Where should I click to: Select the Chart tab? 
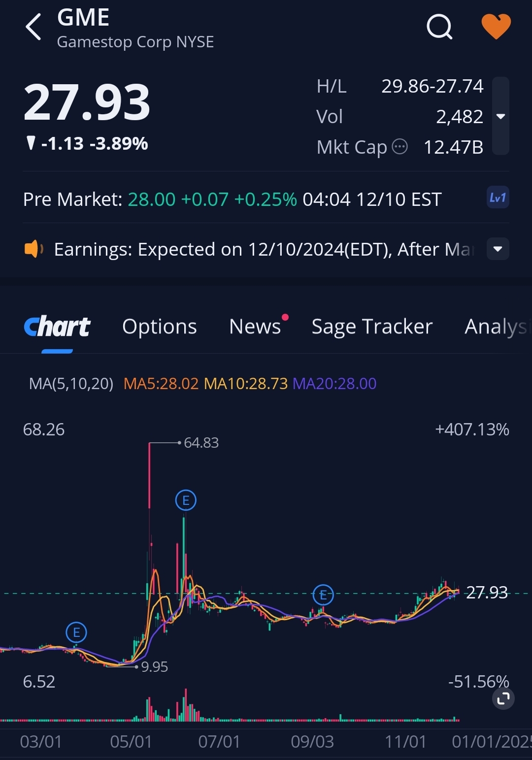pos(57,327)
